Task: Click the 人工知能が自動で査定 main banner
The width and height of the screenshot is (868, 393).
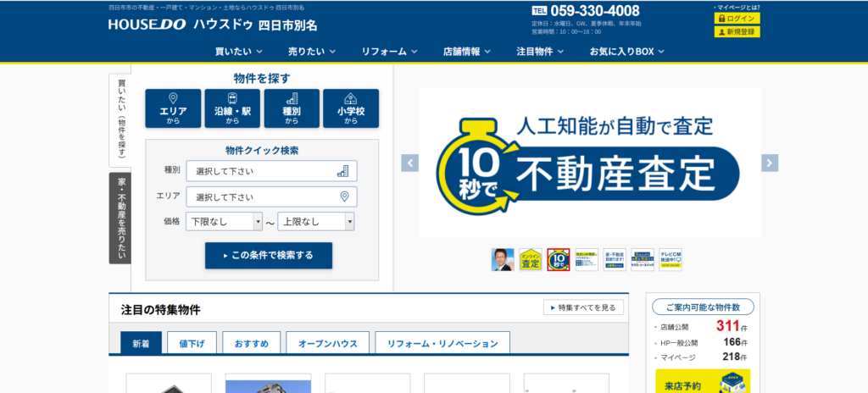Action: click(590, 162)
